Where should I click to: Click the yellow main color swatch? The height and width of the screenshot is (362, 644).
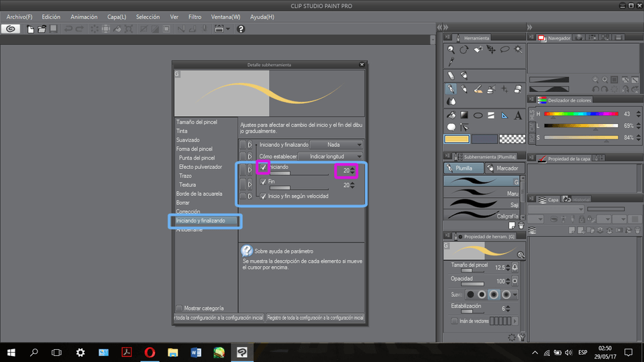pos(456,139)
